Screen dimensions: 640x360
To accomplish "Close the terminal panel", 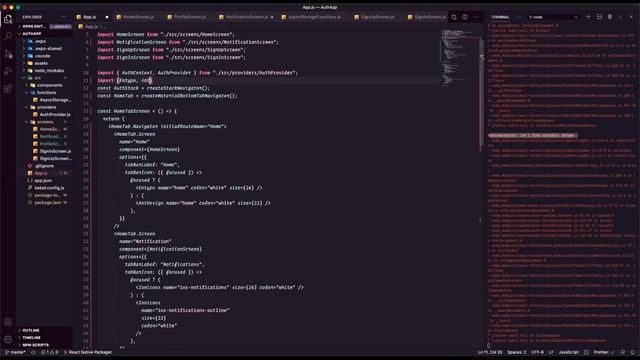I will coord(631,17).
